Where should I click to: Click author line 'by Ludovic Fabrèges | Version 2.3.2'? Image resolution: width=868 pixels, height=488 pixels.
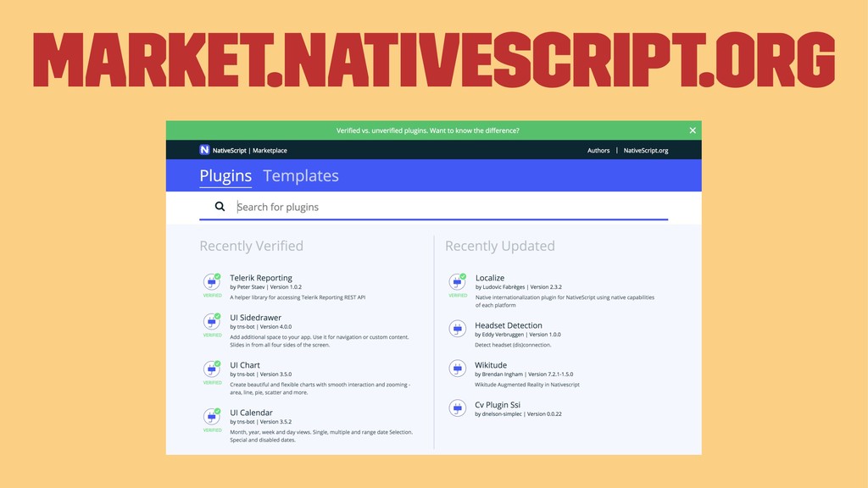click(518, 287)
